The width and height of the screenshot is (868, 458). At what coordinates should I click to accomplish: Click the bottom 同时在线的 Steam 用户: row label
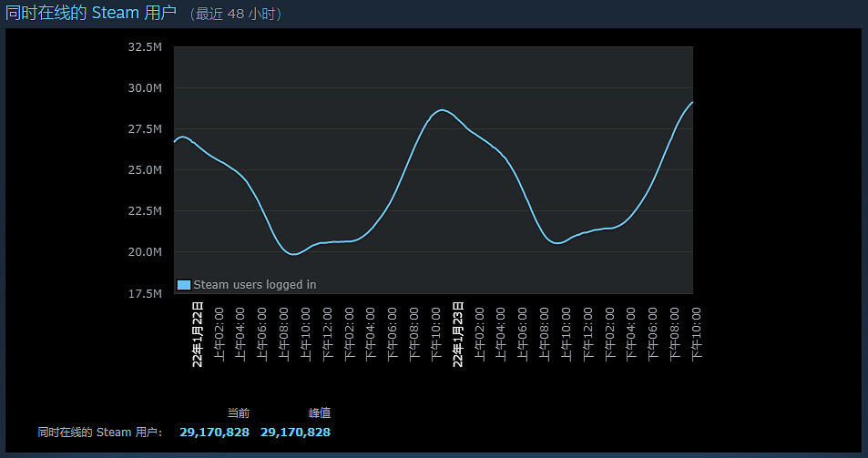(100, 433)
